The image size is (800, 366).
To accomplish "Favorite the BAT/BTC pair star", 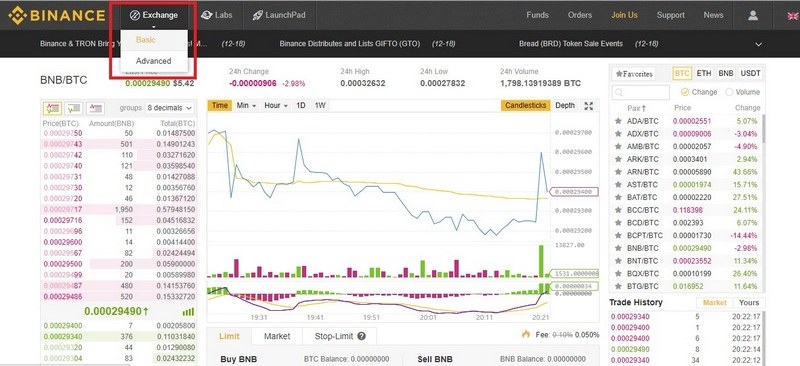I will [x=618, y=197].
